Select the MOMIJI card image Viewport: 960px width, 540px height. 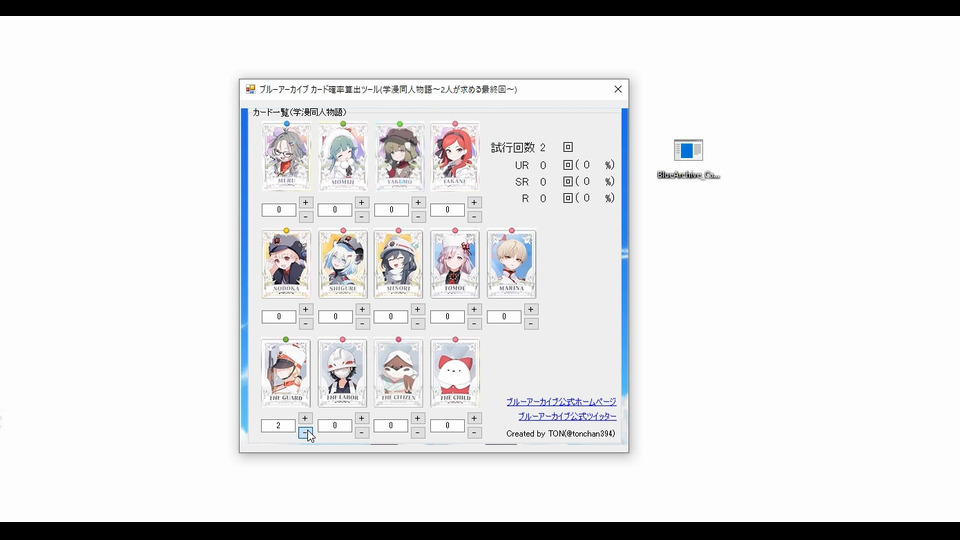coord(342,156)
